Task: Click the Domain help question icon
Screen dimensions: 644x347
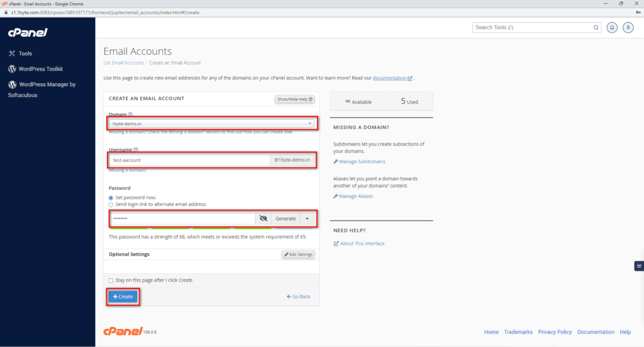Action: (130, 114)
